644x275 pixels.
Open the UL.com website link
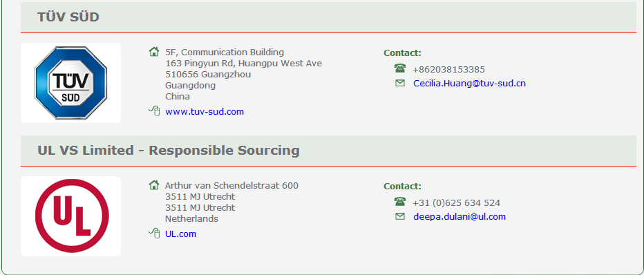pyautogui.click(x=181, y=234)
